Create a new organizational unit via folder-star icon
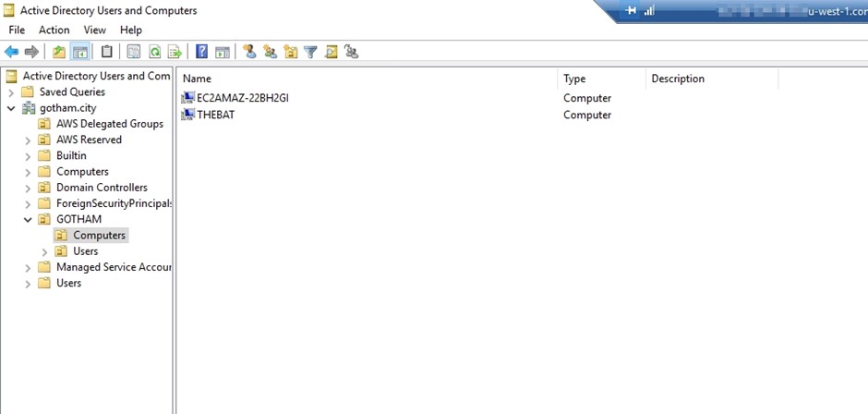Screen dimensions: 868x414 tap(291, 52)
